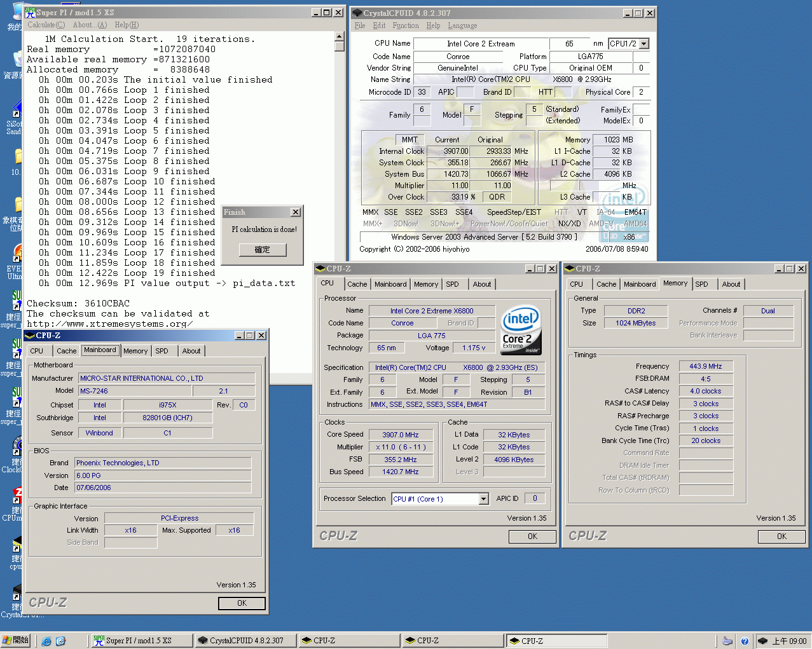Click the Model value MS-7246
This screenshot has width=812, height=649.
coord(134,391)
